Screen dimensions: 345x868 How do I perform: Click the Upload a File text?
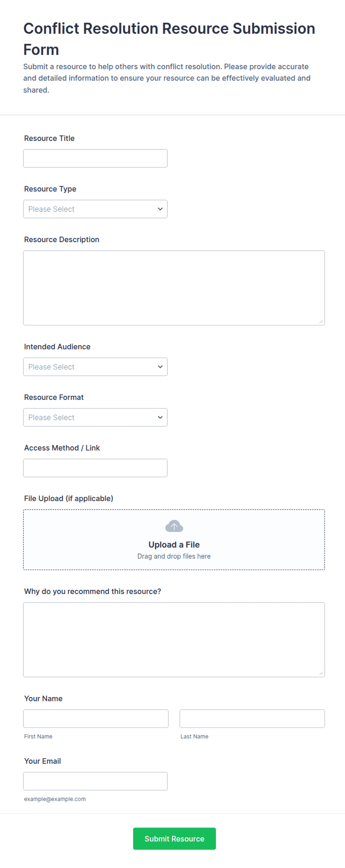pos(174,545)
